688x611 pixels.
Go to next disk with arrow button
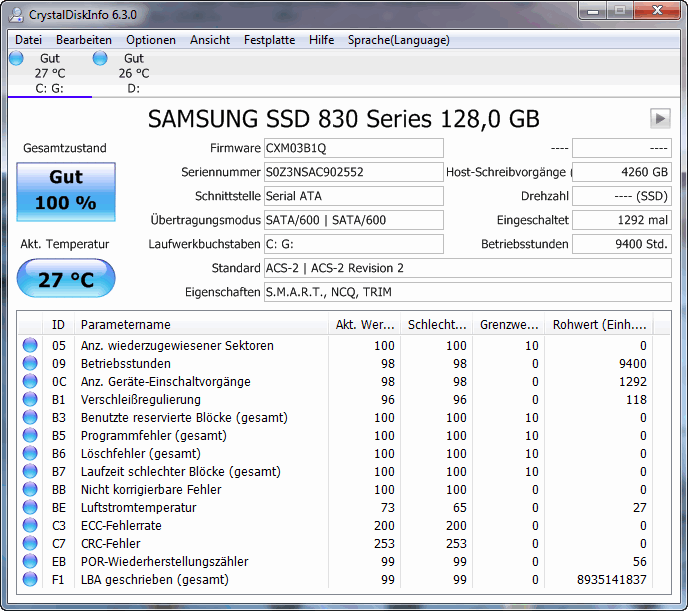(660, 118)
